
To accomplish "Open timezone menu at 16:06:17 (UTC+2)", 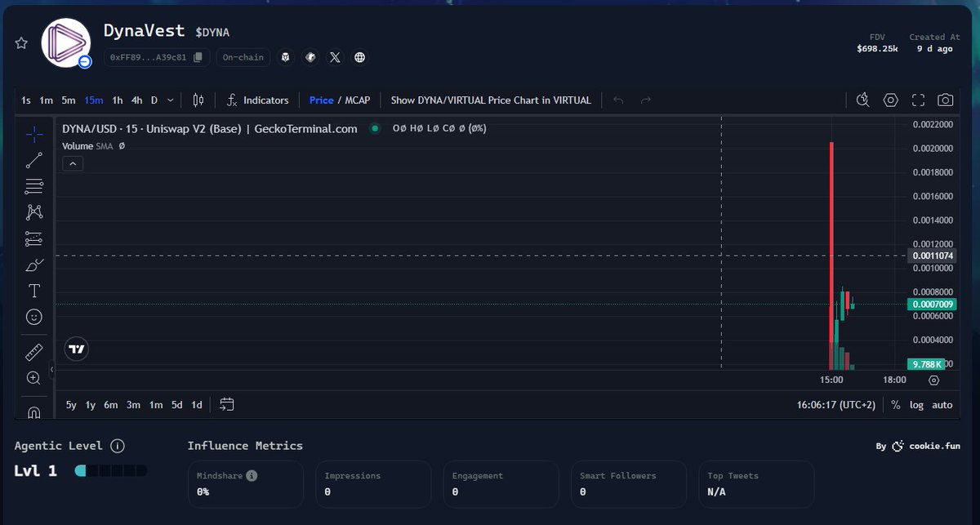I will [835, 405].
